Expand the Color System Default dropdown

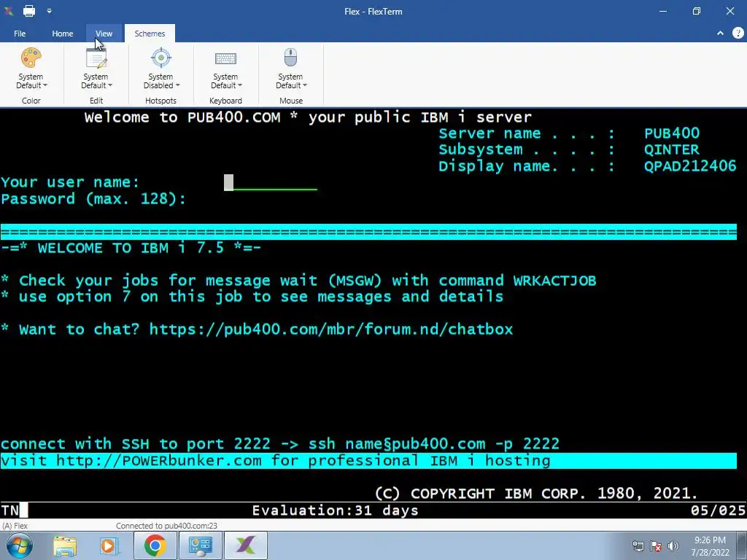31,81
